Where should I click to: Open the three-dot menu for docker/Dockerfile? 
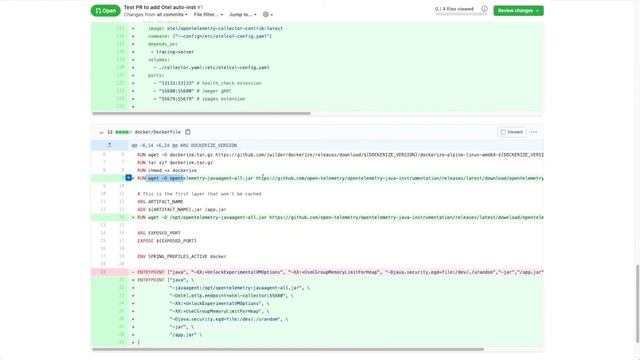(534, 132)
